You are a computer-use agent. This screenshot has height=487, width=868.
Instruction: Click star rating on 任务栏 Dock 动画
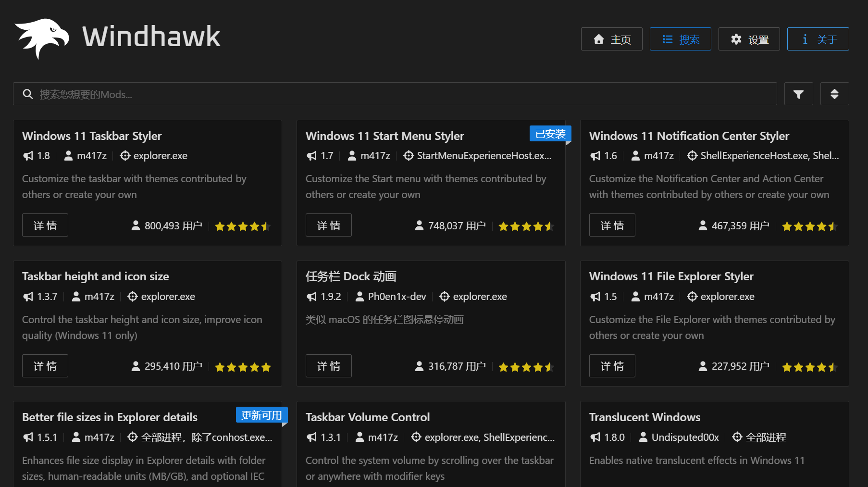[526, 367]
